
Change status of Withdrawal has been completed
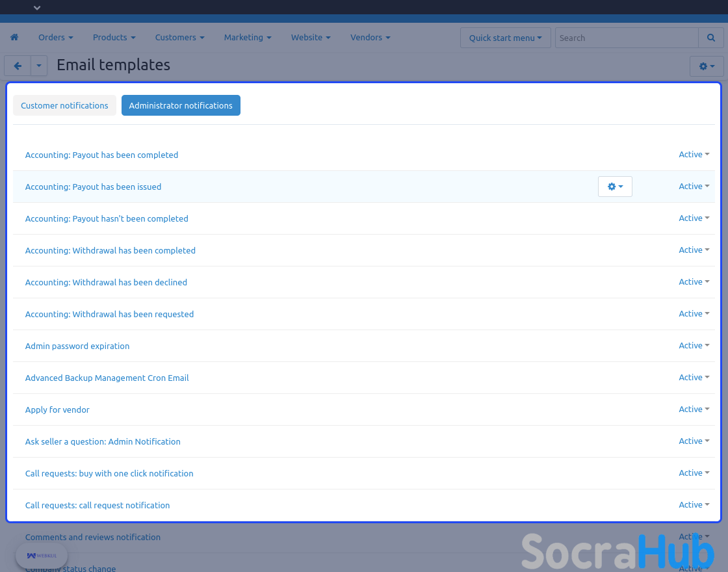694,250
